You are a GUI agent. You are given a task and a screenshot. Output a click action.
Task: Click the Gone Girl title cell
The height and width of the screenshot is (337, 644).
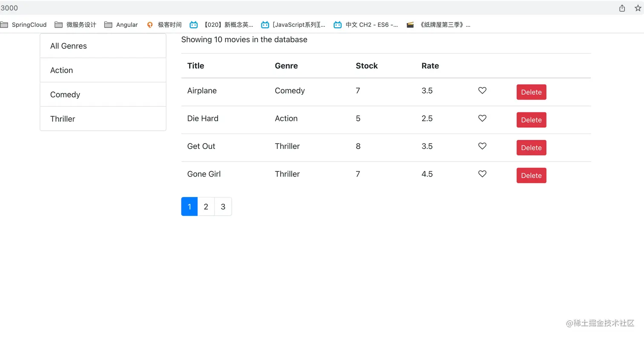coord(204,174)
